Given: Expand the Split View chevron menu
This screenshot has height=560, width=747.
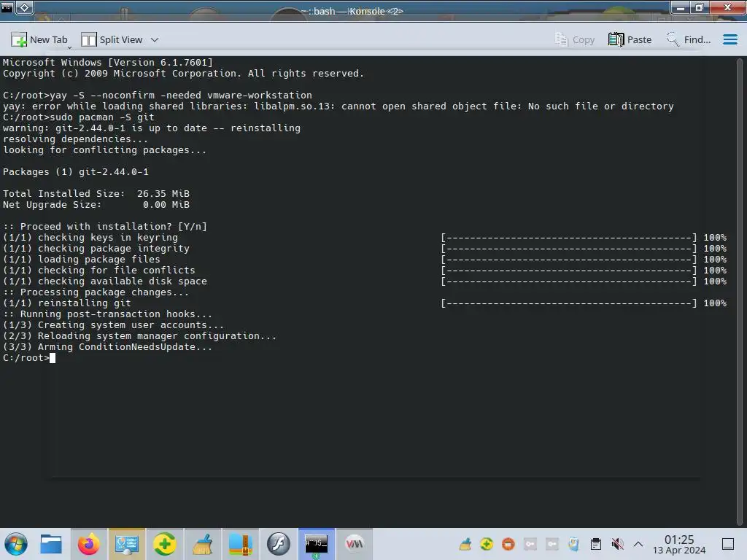Looking at the screenshot, I should 155,40.
